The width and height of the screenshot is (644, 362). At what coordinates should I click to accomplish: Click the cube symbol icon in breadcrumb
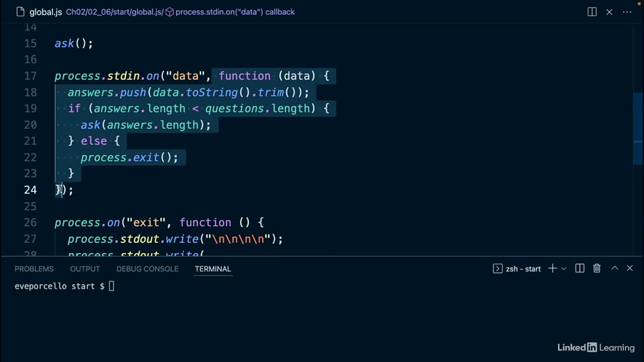tap(170, 12)
